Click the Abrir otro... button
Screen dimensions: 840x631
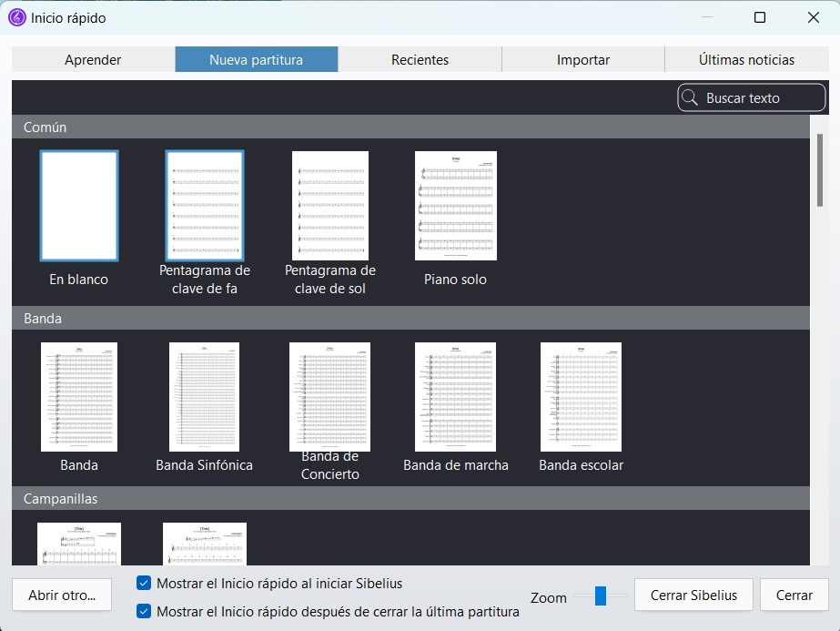62,595
